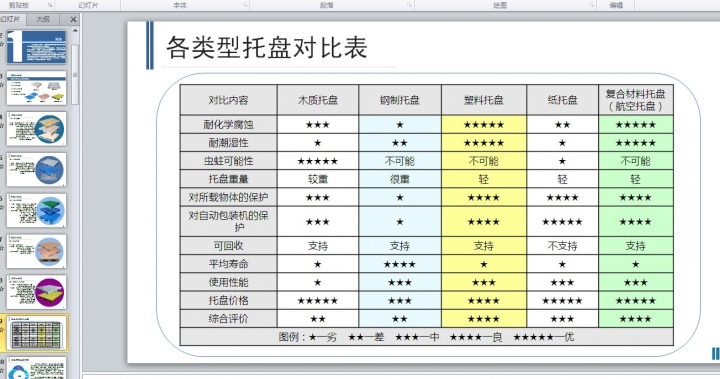
Task: Click the 可回收 row label
Action: point(228,246)
